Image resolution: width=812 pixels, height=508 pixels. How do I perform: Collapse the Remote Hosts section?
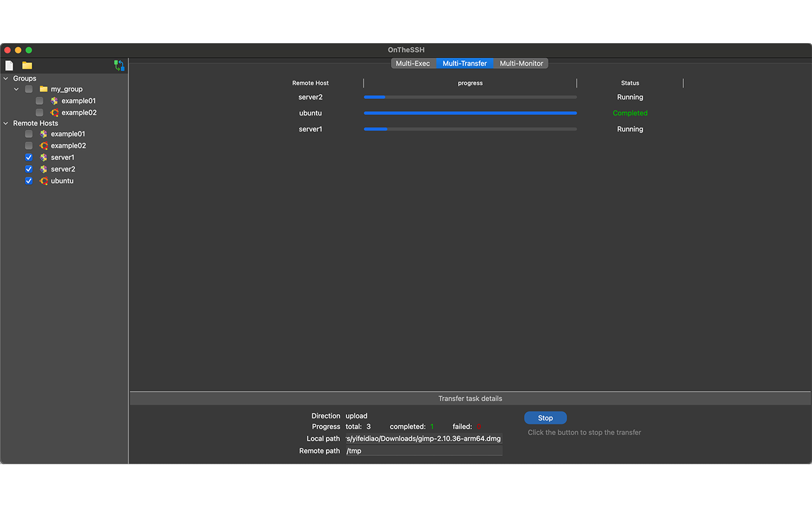pyautogui.click(x=5, y=123)
